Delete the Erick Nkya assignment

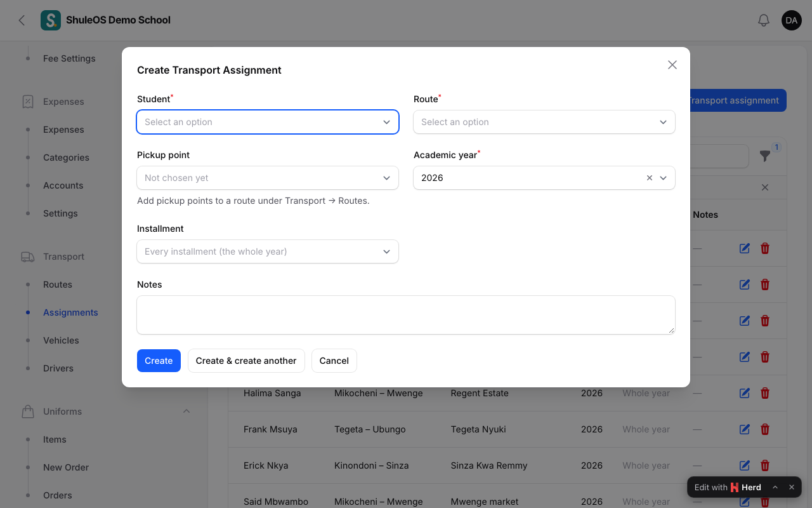tap(765, 465)
